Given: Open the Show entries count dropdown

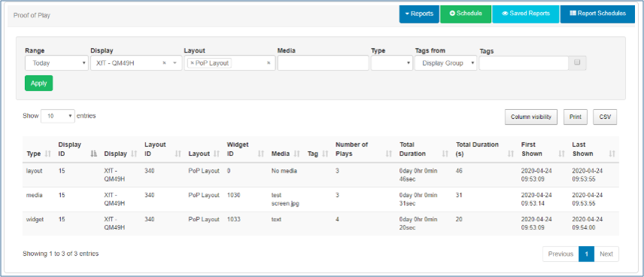Looking at the screenshot, I should click(58, 117).
